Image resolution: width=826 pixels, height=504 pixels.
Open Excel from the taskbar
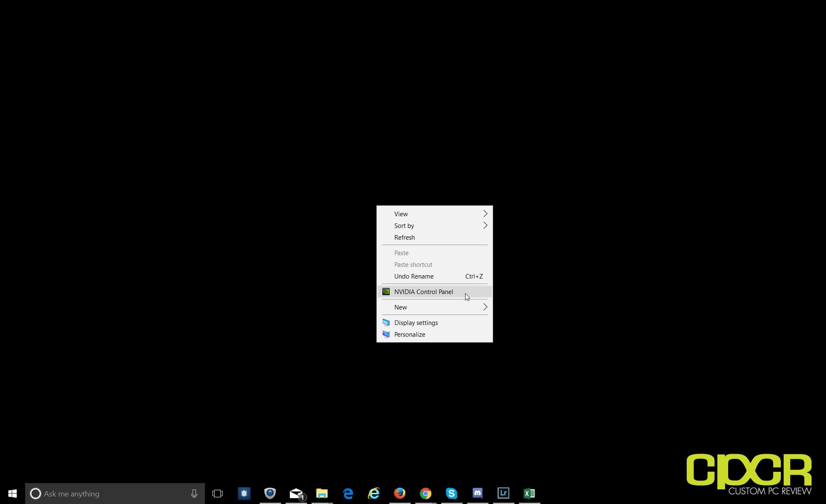pos(529,494)
